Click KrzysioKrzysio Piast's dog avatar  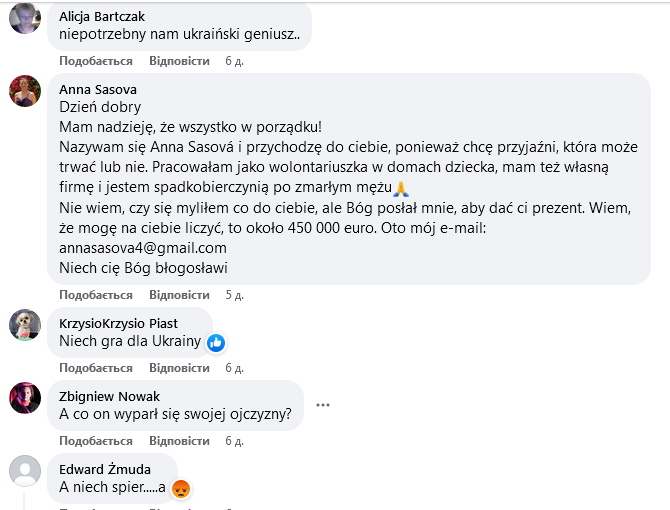[x=25, y=325]
